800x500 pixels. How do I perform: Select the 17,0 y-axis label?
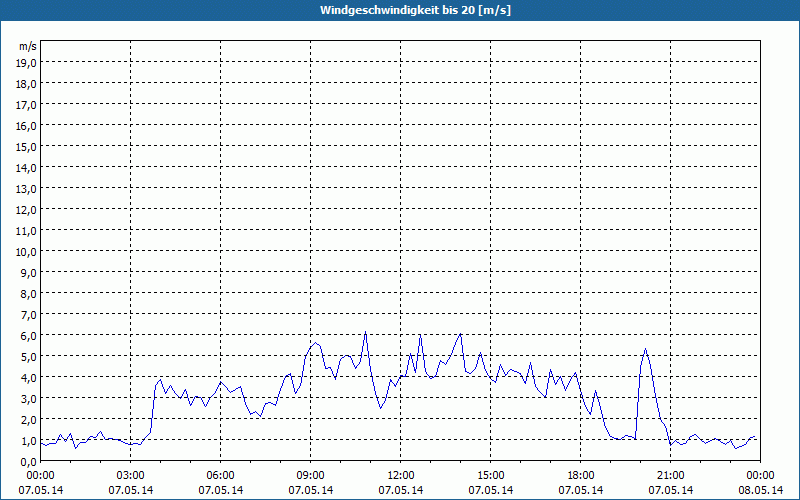coord(27,105)
